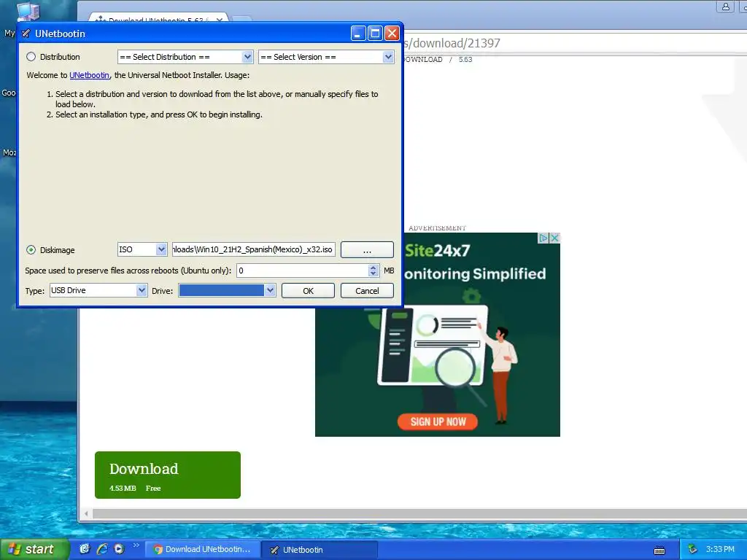Maximize the UNetbootin window
747x560 pixels.
pyautogui.click(x=375, y=33)
